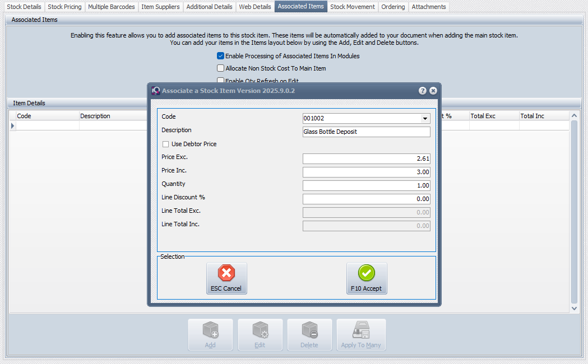Click the Description text field
Image resolution: width=588 pixels, height=364 pixels.
tap(366, 132)
